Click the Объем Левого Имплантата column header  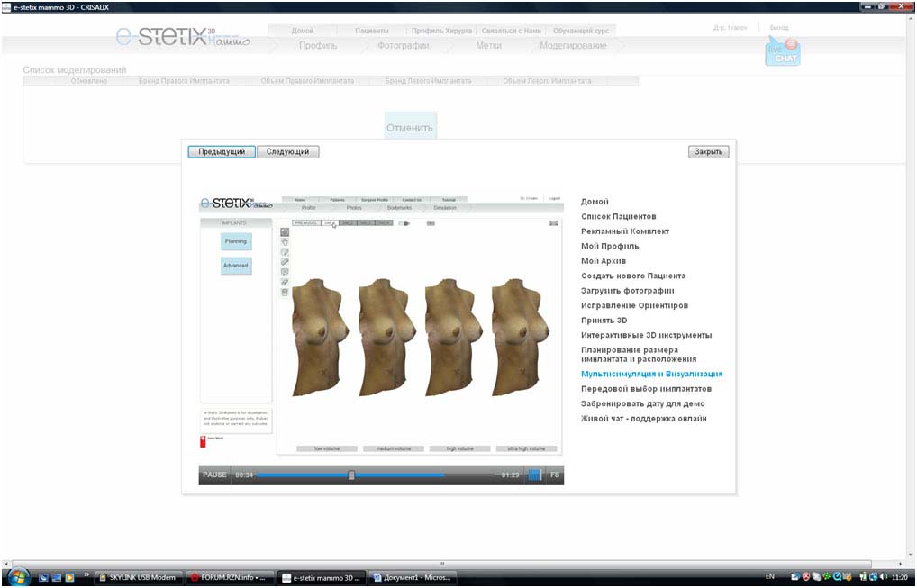[x=546, y=81]
